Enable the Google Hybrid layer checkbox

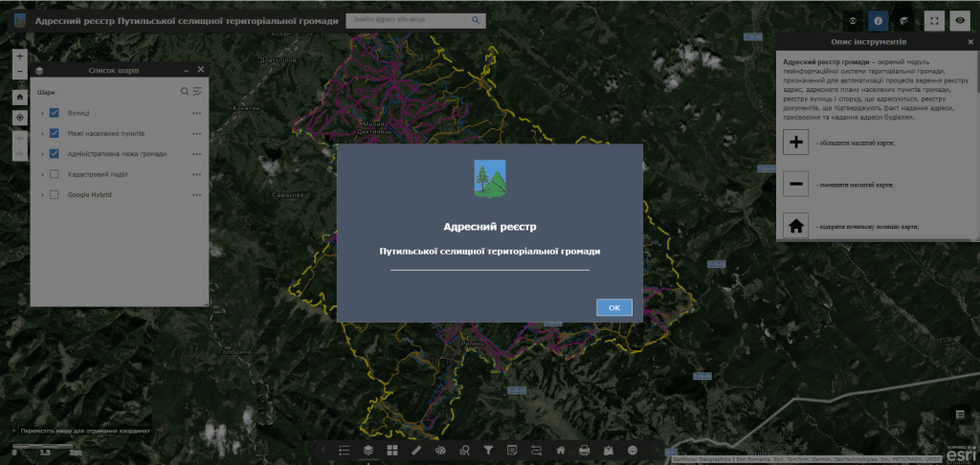pos(55,195)
